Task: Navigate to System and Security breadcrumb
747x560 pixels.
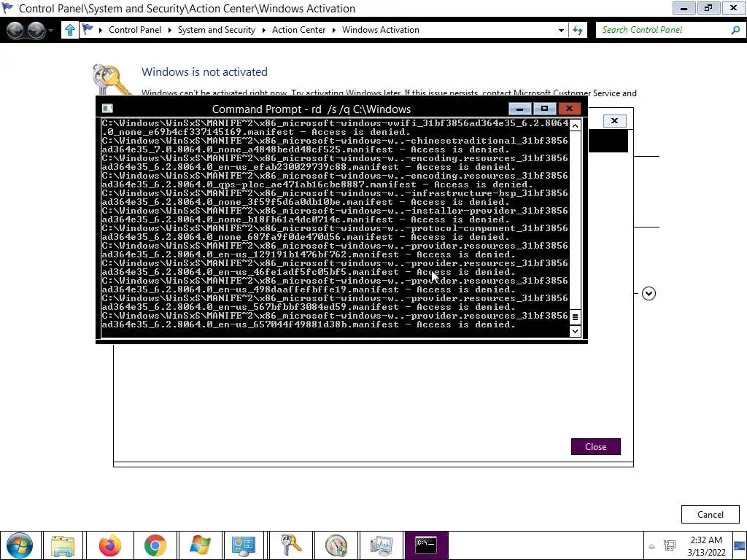Action: [x=216, y=29]
